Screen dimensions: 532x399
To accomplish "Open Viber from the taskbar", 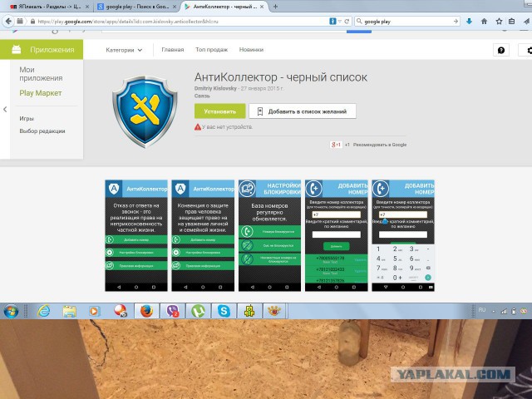I will (173, 311).
